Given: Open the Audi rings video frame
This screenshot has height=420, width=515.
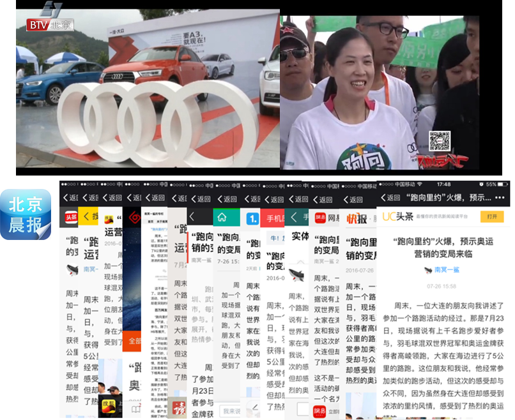Looking at the screenshot, I should click(x=148, y=88).
